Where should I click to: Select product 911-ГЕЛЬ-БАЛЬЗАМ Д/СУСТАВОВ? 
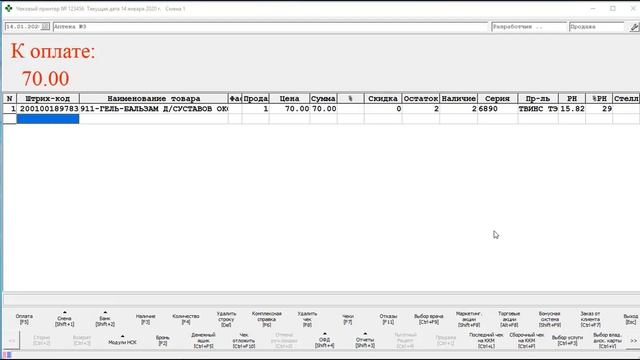click(x=153, y=109)
